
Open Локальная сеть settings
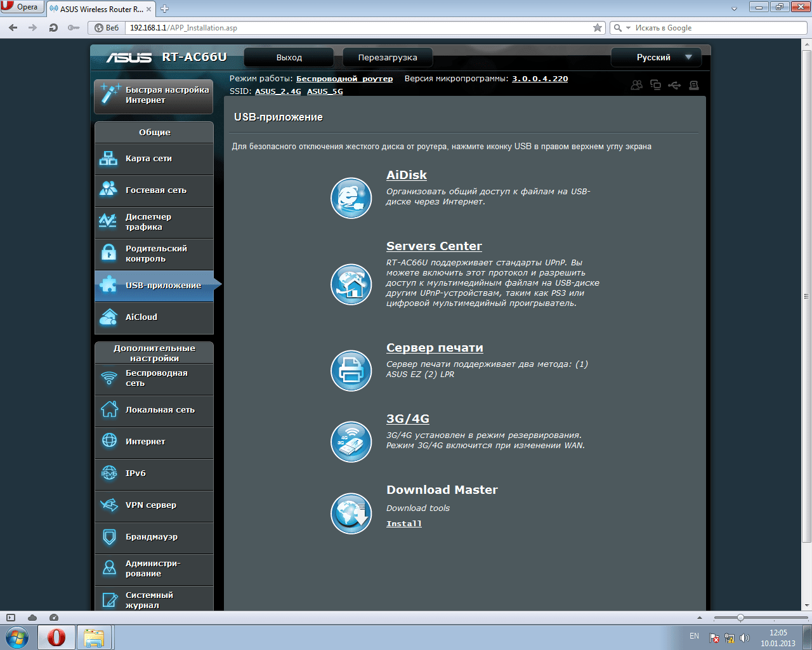tap(154, 410)
